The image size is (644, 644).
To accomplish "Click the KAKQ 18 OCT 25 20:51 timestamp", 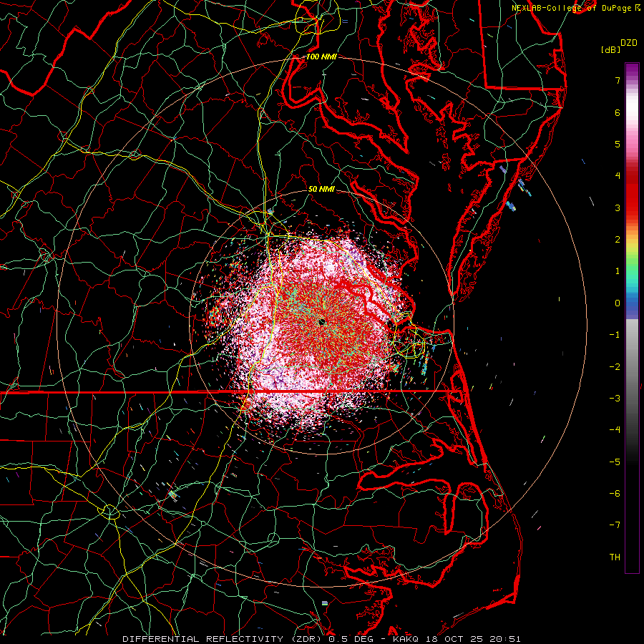I will point(457,639).
